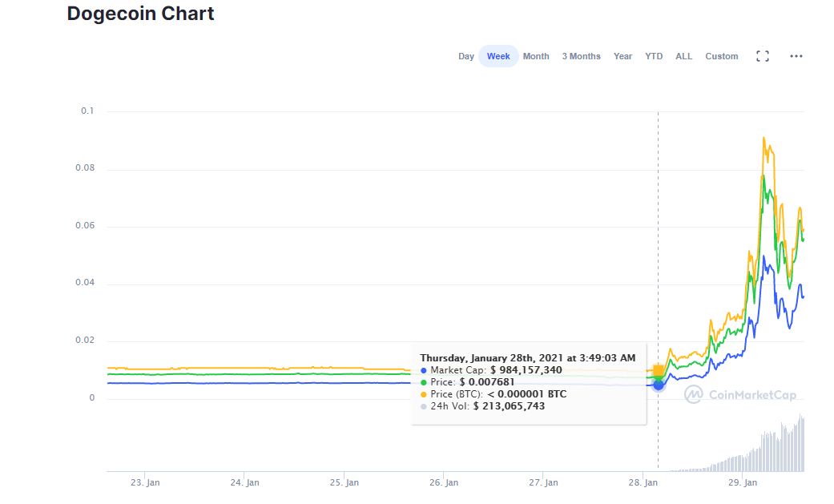This screenshot has height=504, width=834.
Task: Click the 25. Jan axis label
Action: click(x=344, y=482)
